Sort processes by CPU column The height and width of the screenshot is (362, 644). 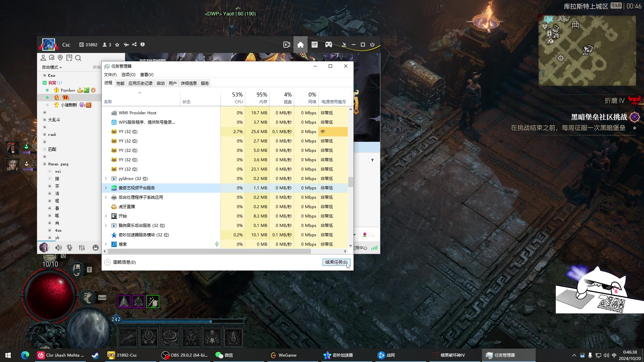pos(233,98)
